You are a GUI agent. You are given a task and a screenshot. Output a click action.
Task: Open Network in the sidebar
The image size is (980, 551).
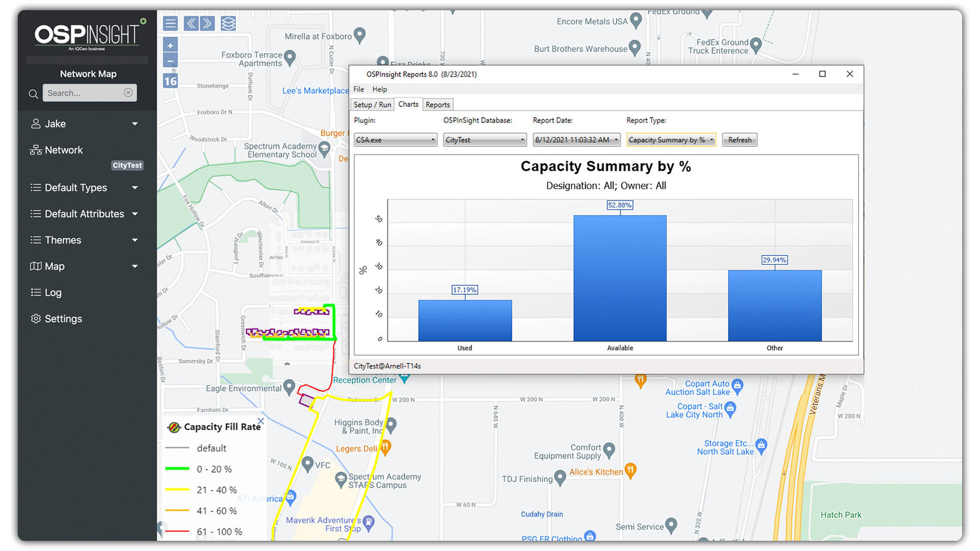tap(64, 150)
